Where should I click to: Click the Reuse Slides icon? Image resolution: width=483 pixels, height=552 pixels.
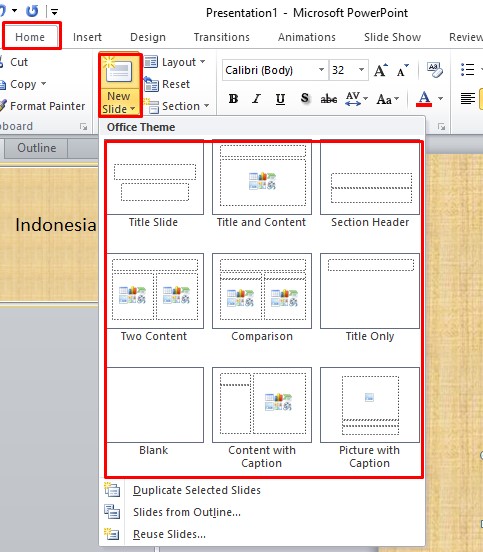click(x=112, y=534)
